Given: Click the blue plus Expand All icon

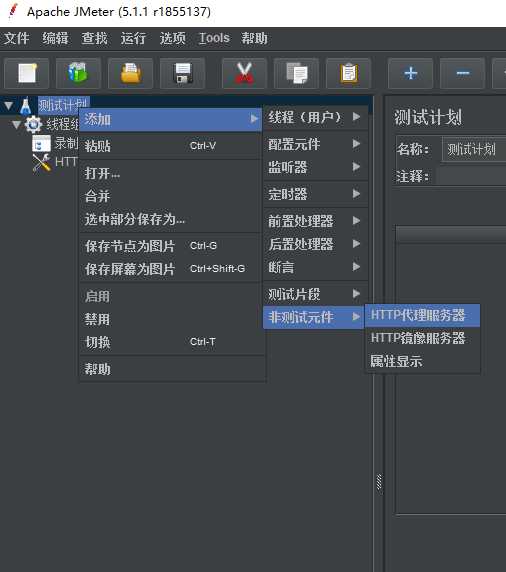Looking at the screenshot, I should 410,73.
